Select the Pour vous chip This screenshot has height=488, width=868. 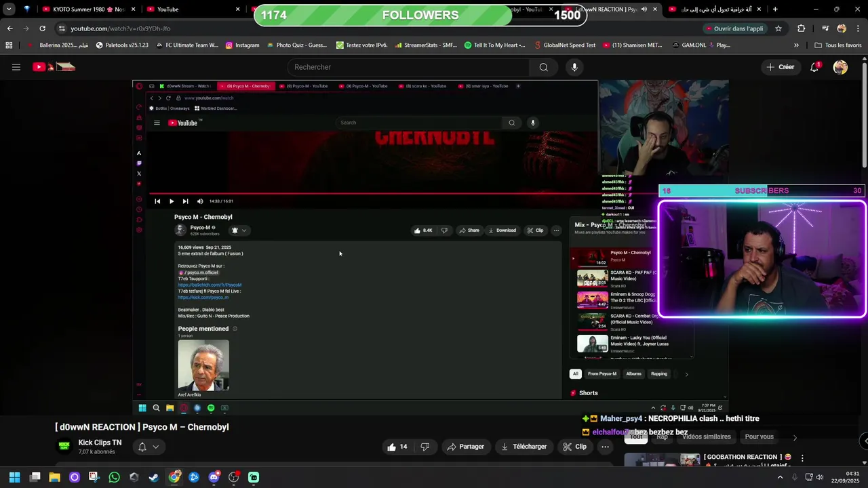[x=759, y=437]
